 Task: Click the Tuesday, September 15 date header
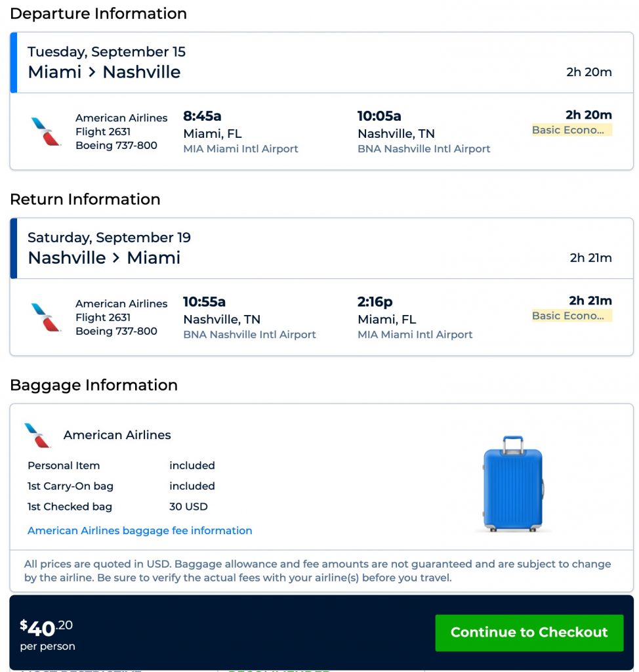[x=106, y=52]
